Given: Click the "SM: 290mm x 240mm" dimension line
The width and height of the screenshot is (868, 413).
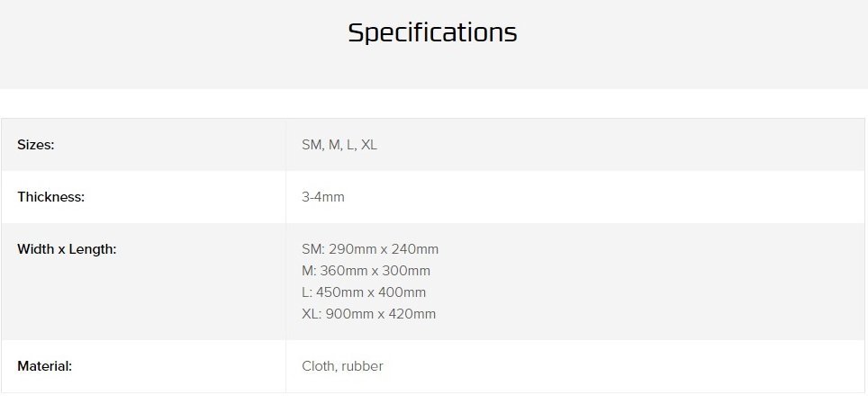Looking at the screenshot, I should pos(370,249).
